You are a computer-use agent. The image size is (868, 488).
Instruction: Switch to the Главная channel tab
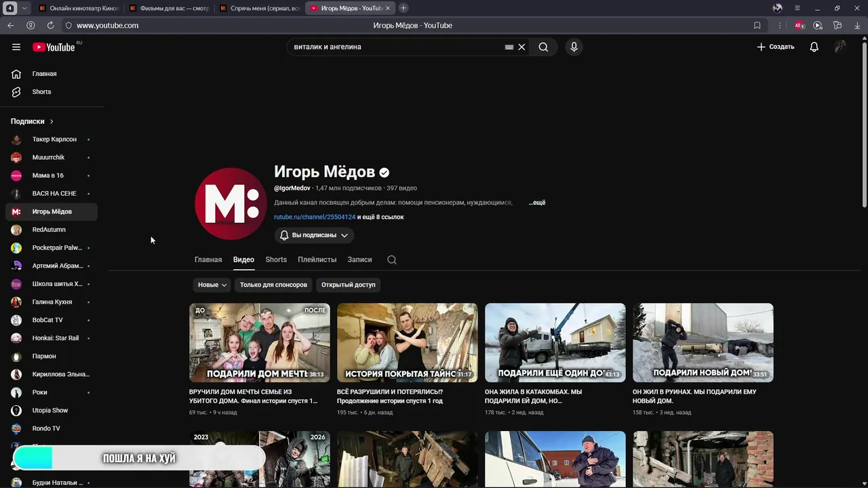pyautogui.click(x=208, y=260)
